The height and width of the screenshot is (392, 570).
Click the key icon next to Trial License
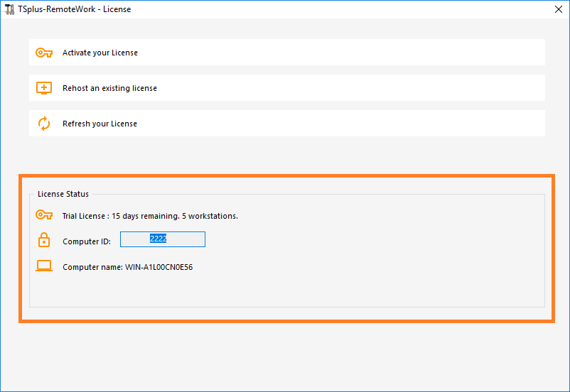[44, 215]
